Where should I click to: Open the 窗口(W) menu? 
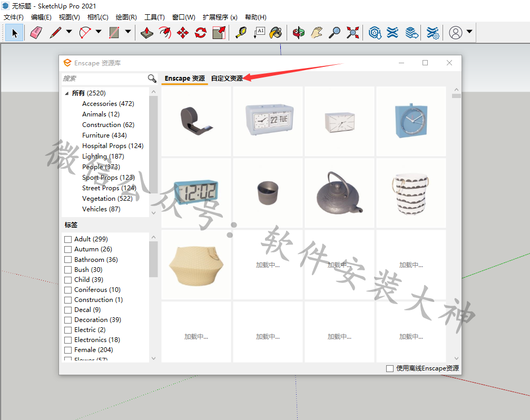[x=183, y=17]
